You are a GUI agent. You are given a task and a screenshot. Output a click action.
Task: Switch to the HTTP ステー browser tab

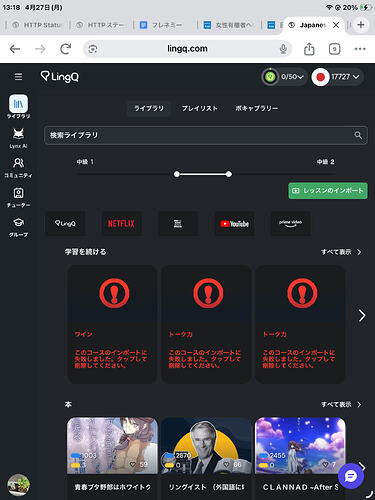101,25
